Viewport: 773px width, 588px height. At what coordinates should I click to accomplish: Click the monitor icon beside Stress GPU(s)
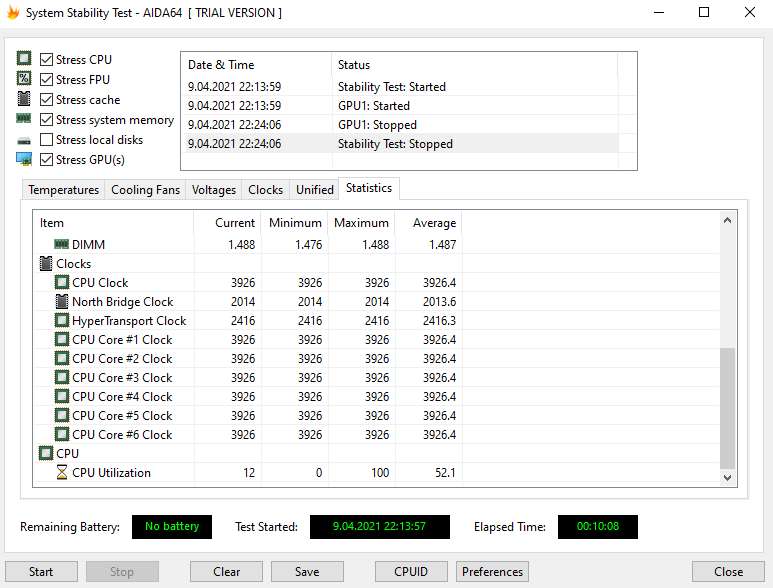24,159
